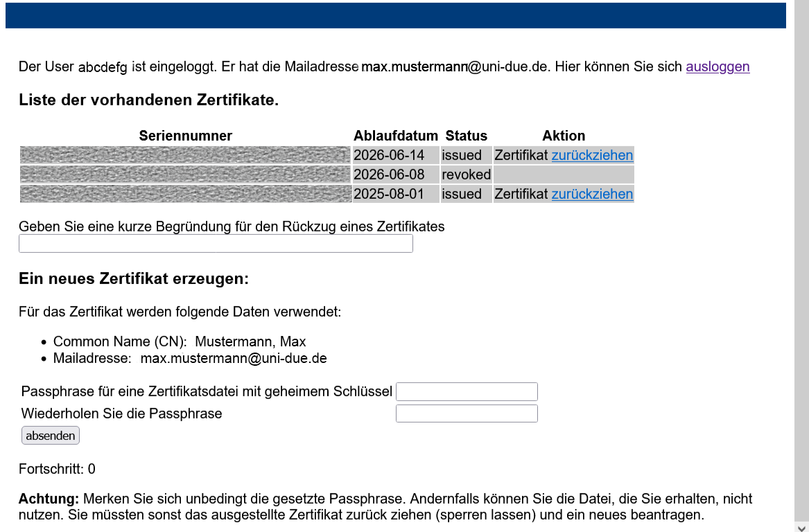This screenshot has height=532, width=809.
Task: Select the blurred serial number in first row
Action: tap(186, 155)
